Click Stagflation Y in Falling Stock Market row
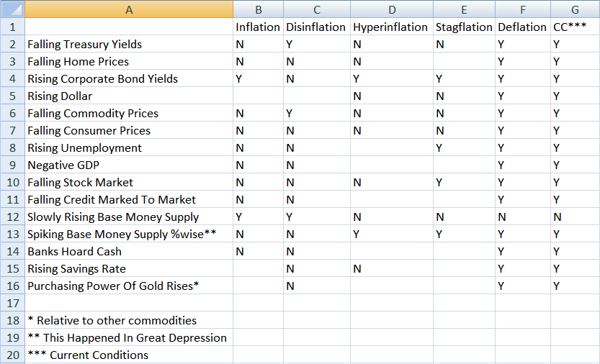The width and height of the screenshot is (600, 364). pos(464,183)
